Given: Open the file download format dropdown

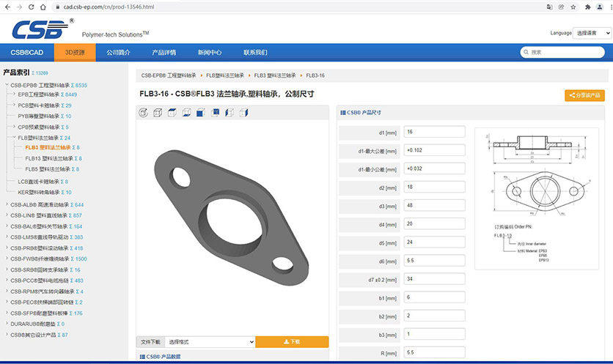Looking at the screenshot, I should [209, 342].
